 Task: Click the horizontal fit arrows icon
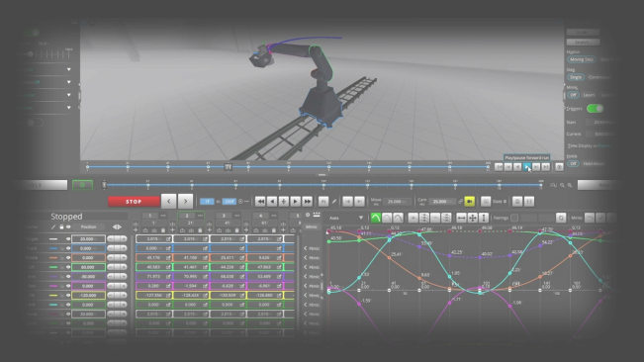pyautogui.click(x=461, y=218)
